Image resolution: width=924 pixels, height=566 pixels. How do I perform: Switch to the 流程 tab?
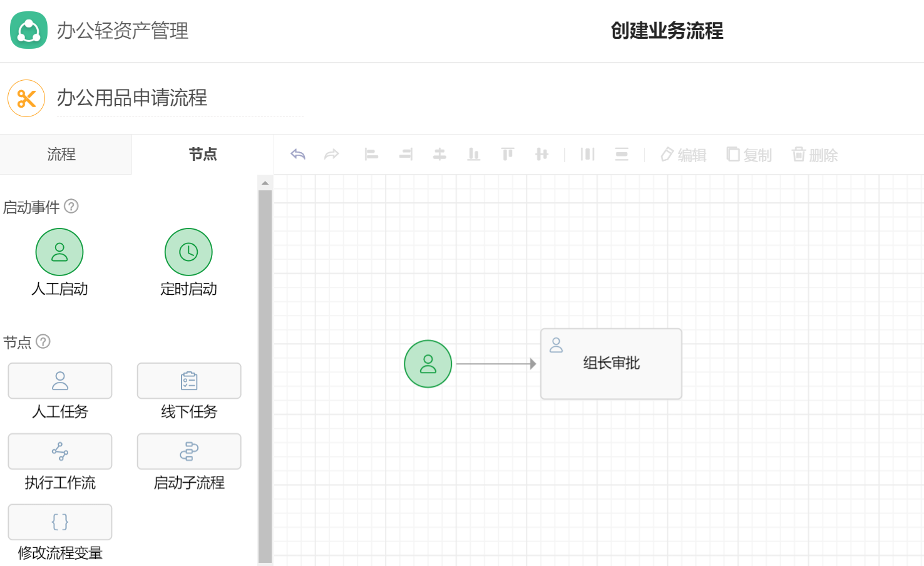click(x=61, y=154)
